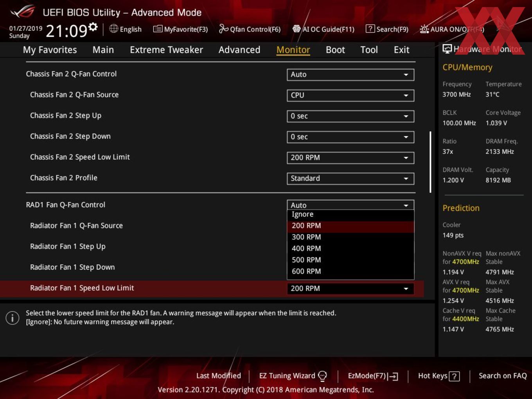Collapse Radiator Fan 1 Speed Low Limit dropdown
This screenshot has height=399, width=532.
tap(350, 288)
